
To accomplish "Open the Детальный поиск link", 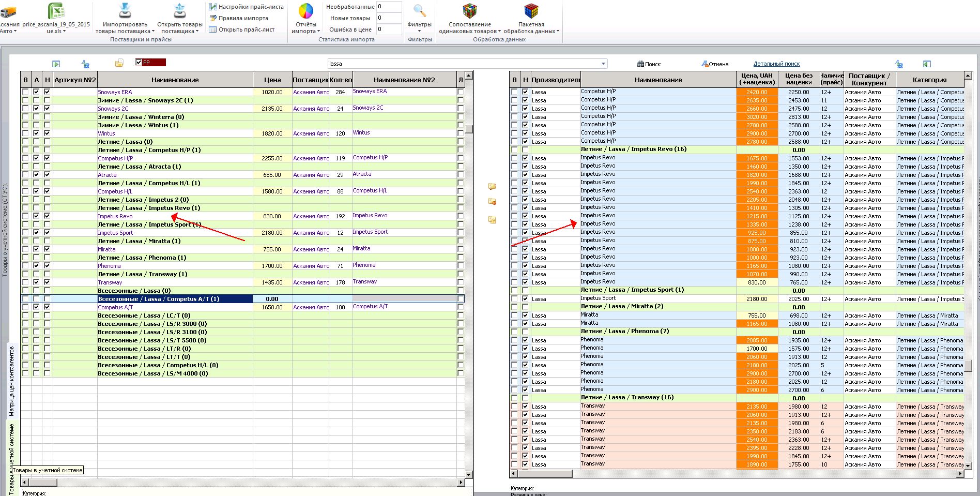I will point(776,64).
